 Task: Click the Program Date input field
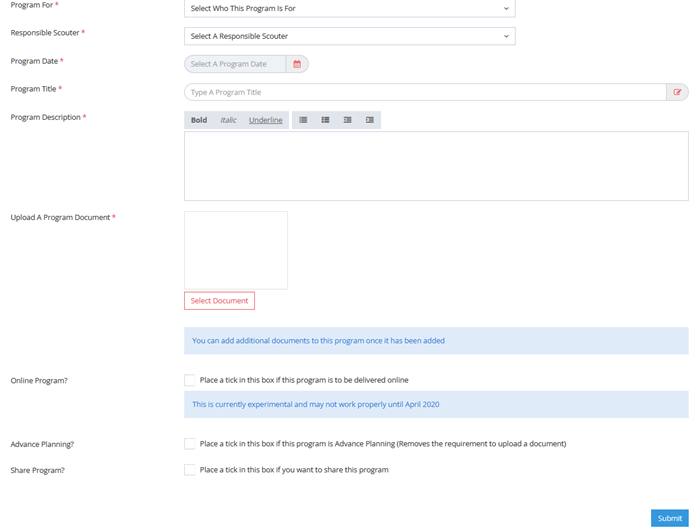click(235, 64)
